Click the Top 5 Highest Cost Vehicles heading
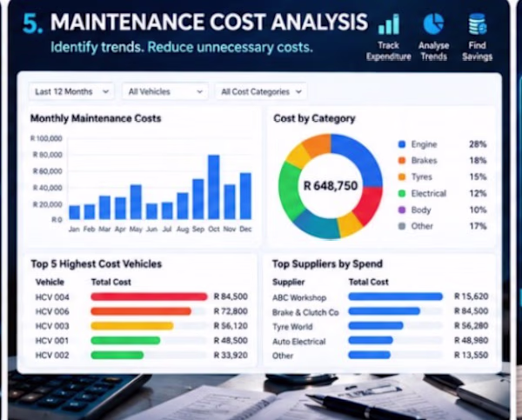The image size is (522, 420). coord(97,264)
